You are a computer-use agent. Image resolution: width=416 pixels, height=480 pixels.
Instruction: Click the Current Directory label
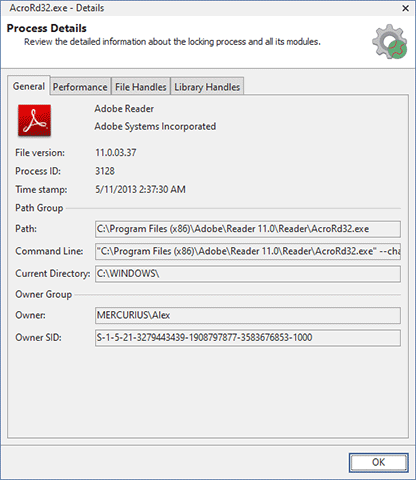[x=53, y=274]
